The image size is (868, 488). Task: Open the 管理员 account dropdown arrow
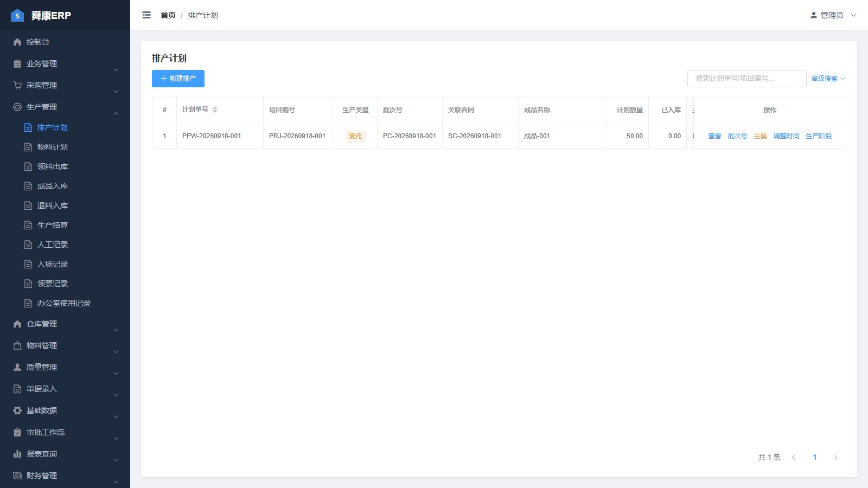click(x=853, y=15)
